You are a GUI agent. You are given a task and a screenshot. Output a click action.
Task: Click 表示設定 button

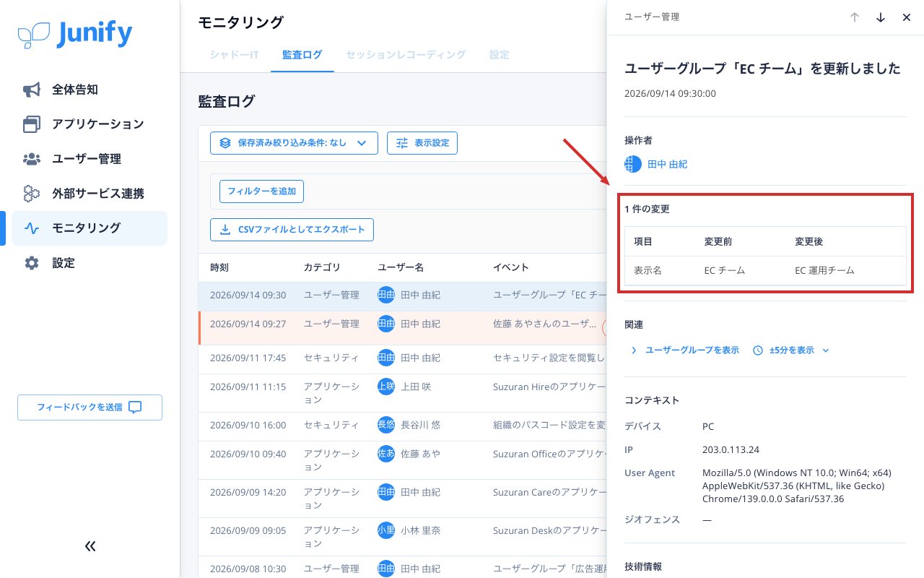422,143
